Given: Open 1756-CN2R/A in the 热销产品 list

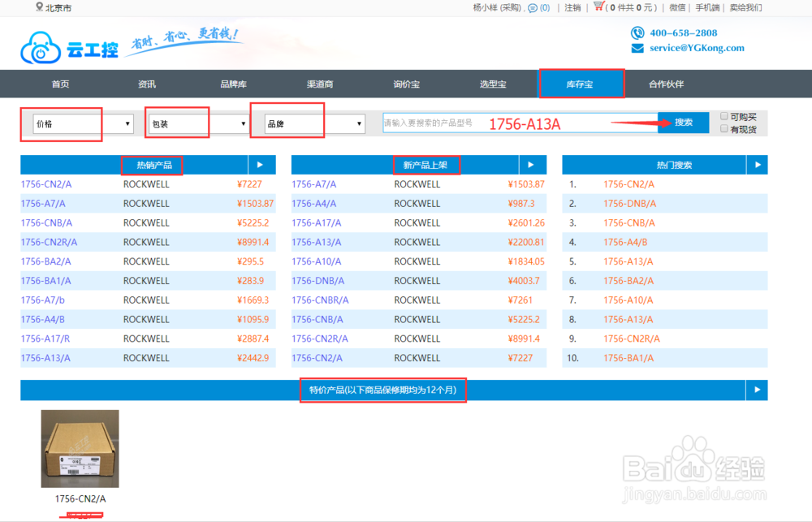Looking at the screenshot, I should click(x=49, y=242).
